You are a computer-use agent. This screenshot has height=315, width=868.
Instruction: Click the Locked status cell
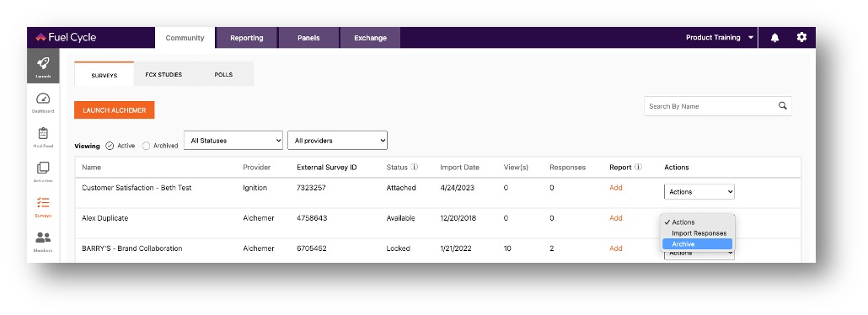[x=398, y=248]
